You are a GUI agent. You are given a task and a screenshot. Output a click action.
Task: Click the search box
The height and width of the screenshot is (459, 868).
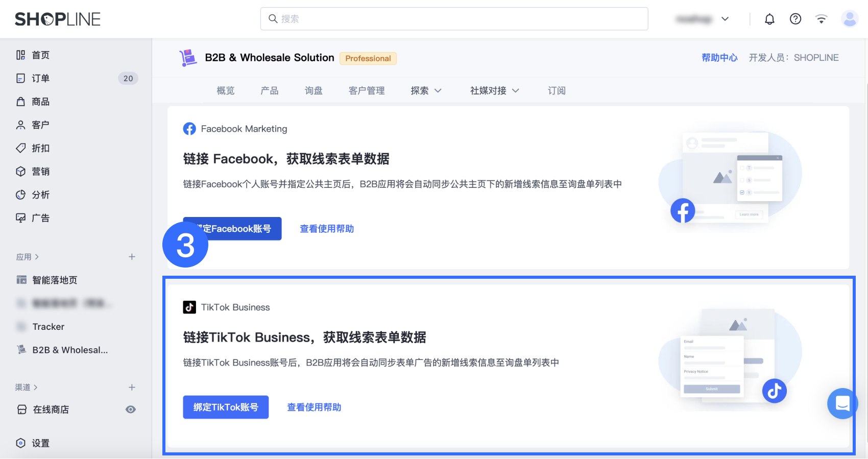pyautogui.click(x=454, y=19)
